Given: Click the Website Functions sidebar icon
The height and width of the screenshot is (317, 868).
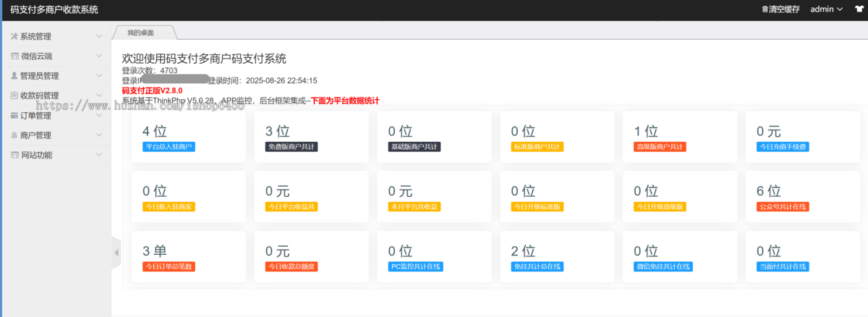Looking at the screenshot, I should (x=14, y=155).
